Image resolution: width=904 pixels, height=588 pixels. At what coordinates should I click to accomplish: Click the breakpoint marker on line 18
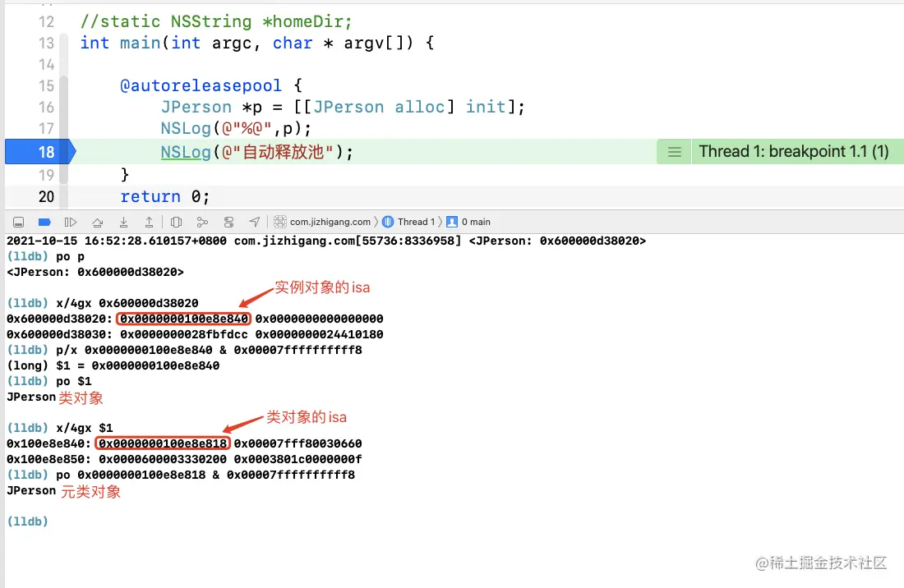coord(40,151)
